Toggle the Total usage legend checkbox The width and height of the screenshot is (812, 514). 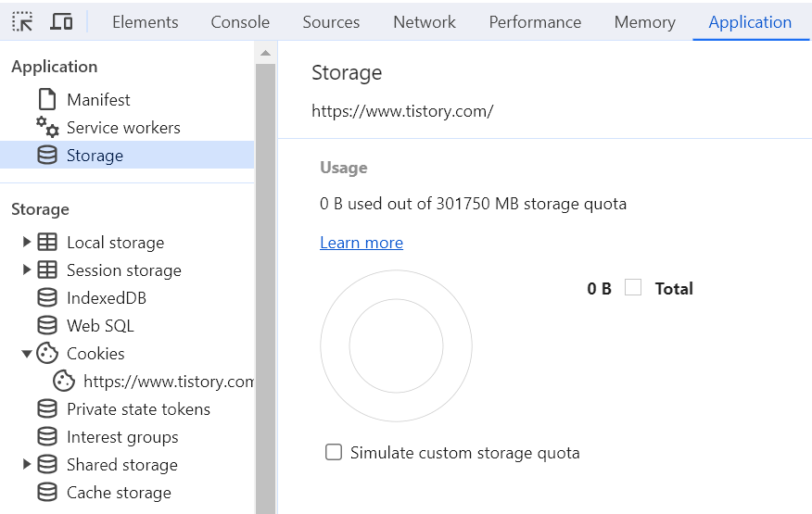633,288
